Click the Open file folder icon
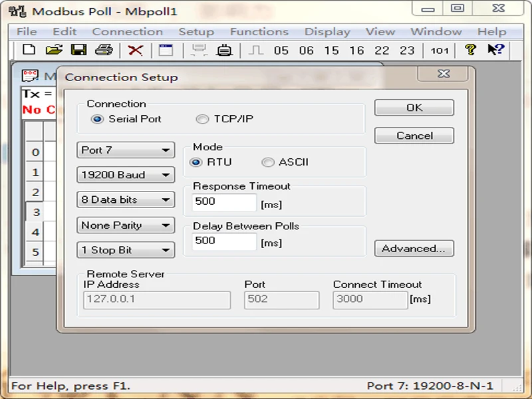532x399 pixels. (x=55, y=50)
